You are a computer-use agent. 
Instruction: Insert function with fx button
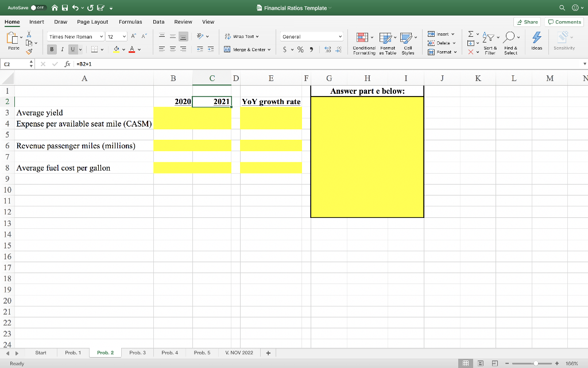coord(67,64)
